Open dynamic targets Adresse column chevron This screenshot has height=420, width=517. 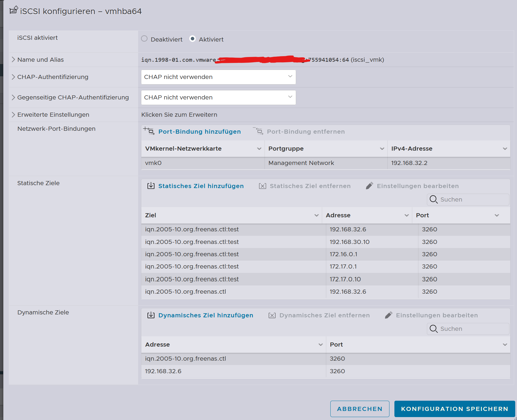click(321, 345)
